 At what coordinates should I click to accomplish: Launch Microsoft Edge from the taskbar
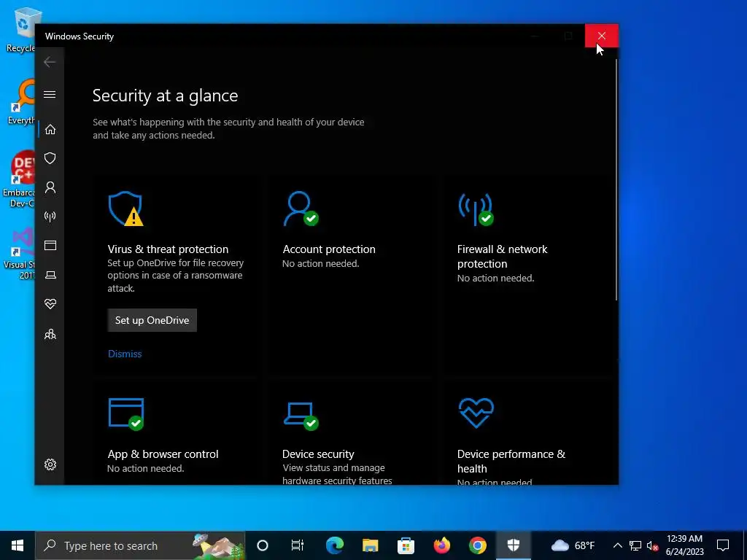[x=334, y=545]
